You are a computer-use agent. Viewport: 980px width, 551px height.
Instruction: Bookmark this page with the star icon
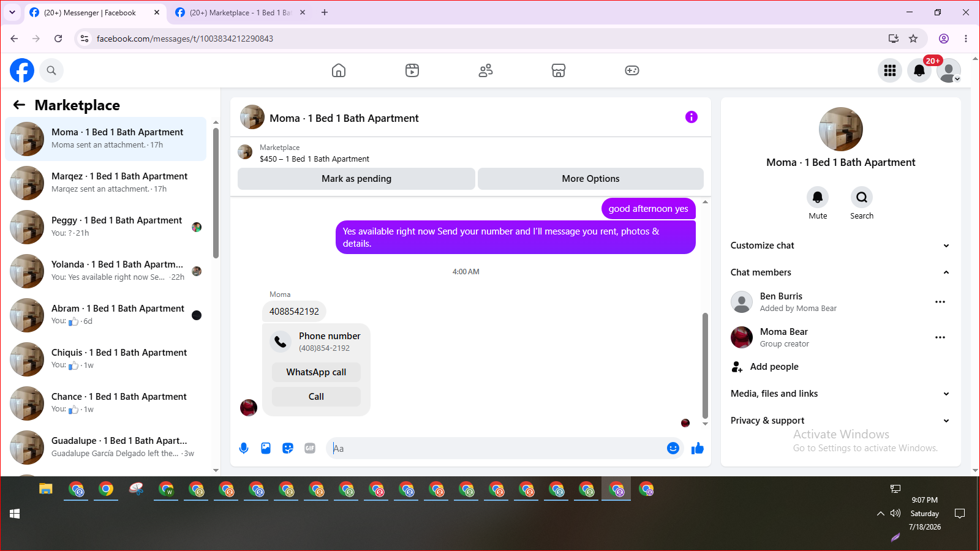[x=913, y=39]
